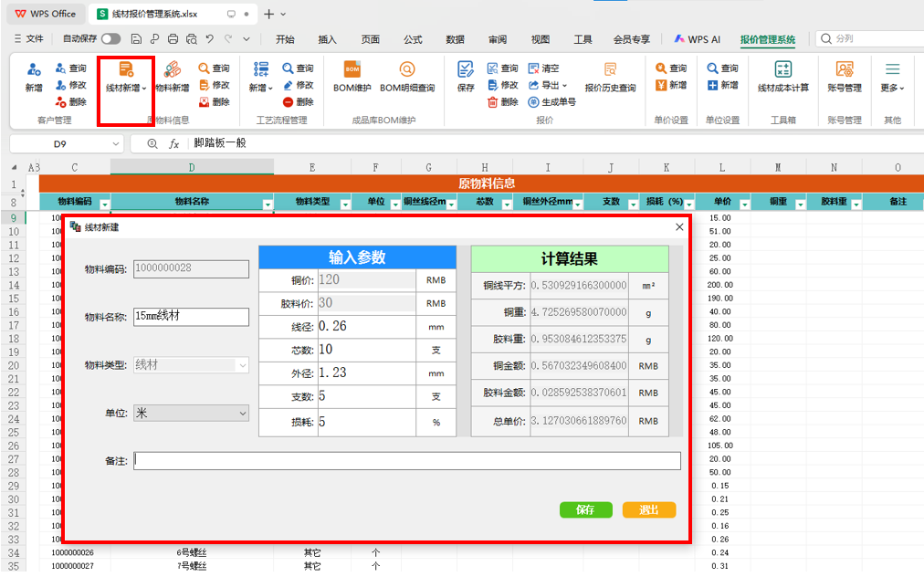This screenshot has width=924, height=577.
Task: Click 查询 in the 客户管理 group
Action: pyautogui.click(x=71, y=68)
